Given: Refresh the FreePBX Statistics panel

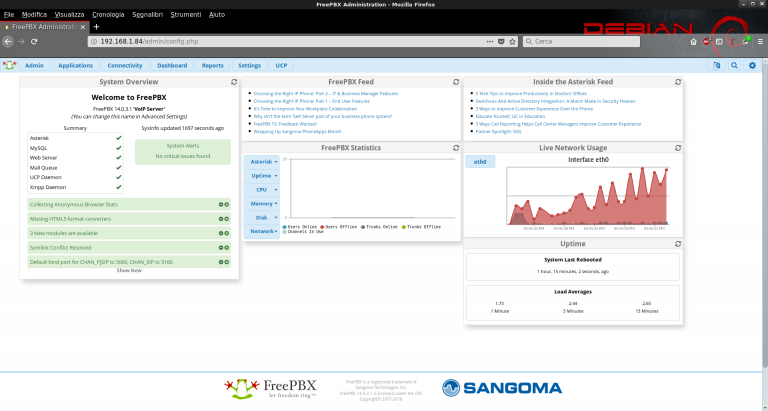Looking at the screenshot, I should pos(456,148).
